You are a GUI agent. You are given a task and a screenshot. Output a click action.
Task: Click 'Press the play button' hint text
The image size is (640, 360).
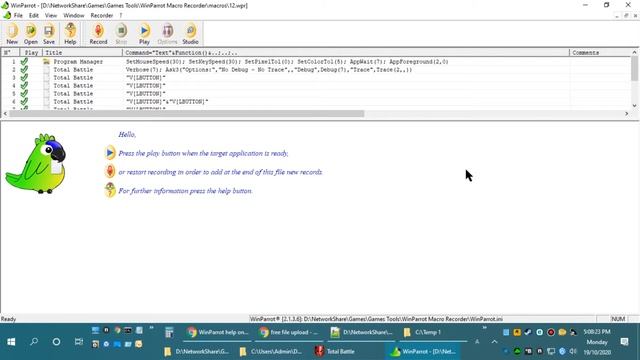click(203, 153)
